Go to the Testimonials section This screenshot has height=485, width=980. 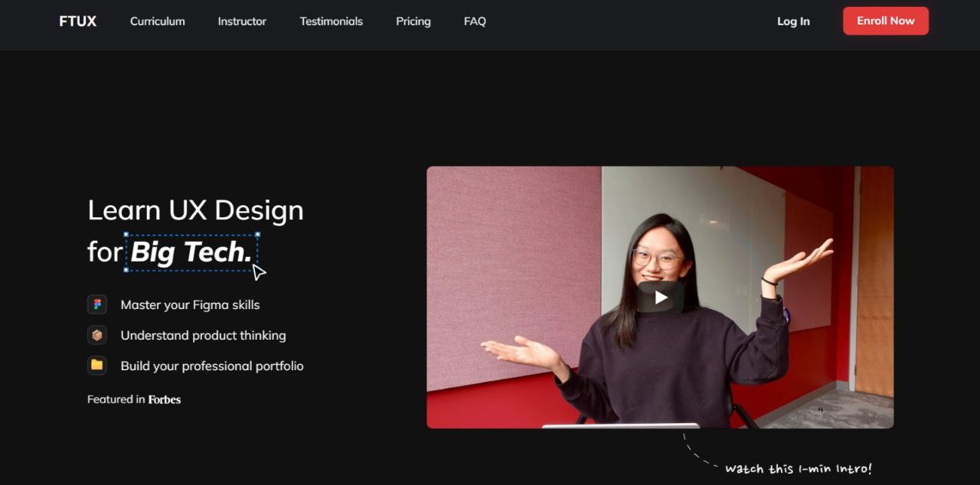coord(331,21)
